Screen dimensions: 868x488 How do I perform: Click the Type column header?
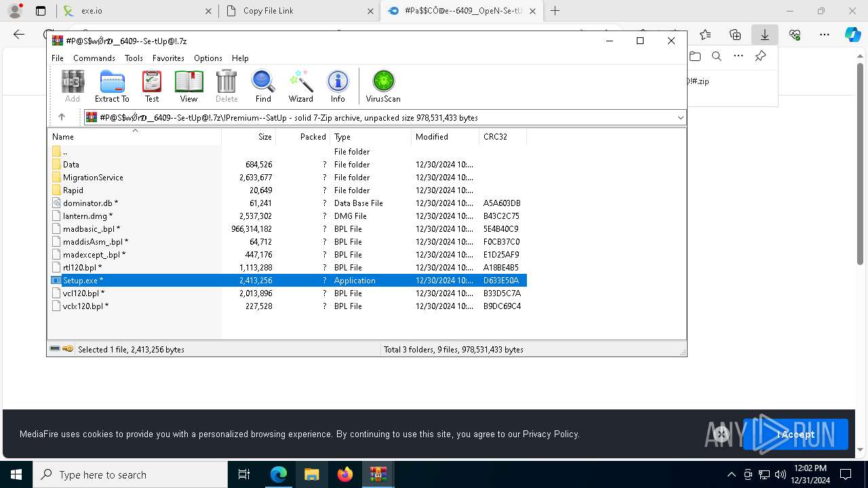(371, 137)
